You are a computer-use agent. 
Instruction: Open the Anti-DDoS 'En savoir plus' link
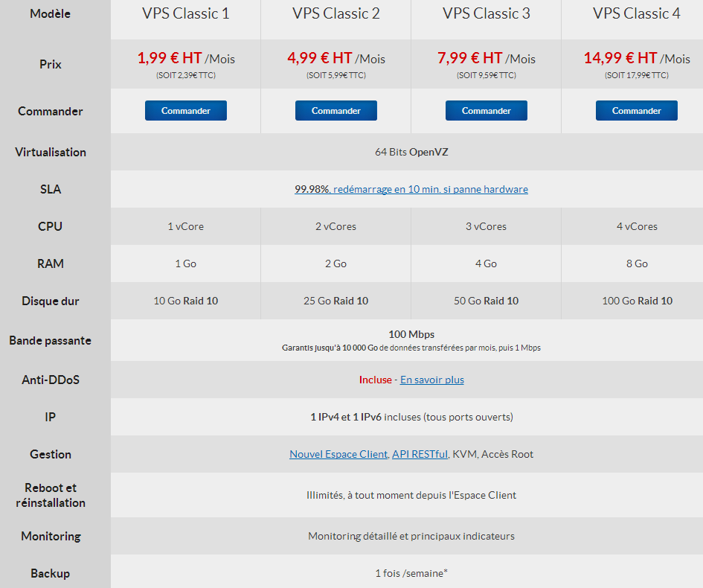tap(431, 380)
